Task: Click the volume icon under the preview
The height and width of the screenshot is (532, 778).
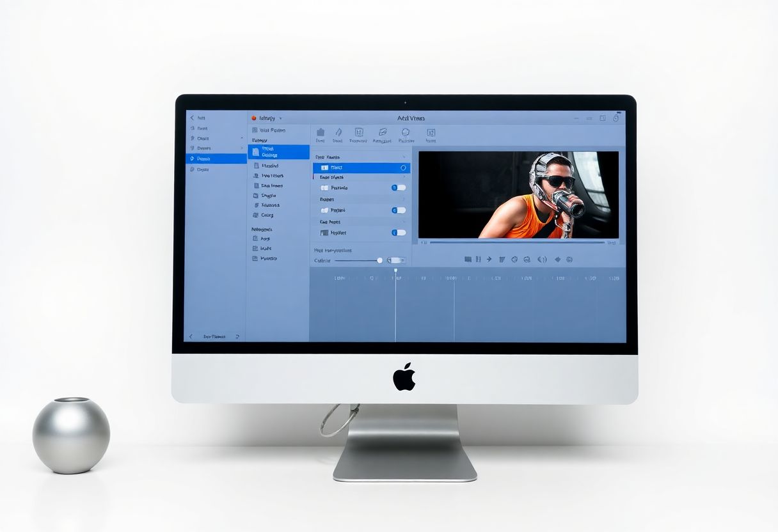Action: pos(543,259)
